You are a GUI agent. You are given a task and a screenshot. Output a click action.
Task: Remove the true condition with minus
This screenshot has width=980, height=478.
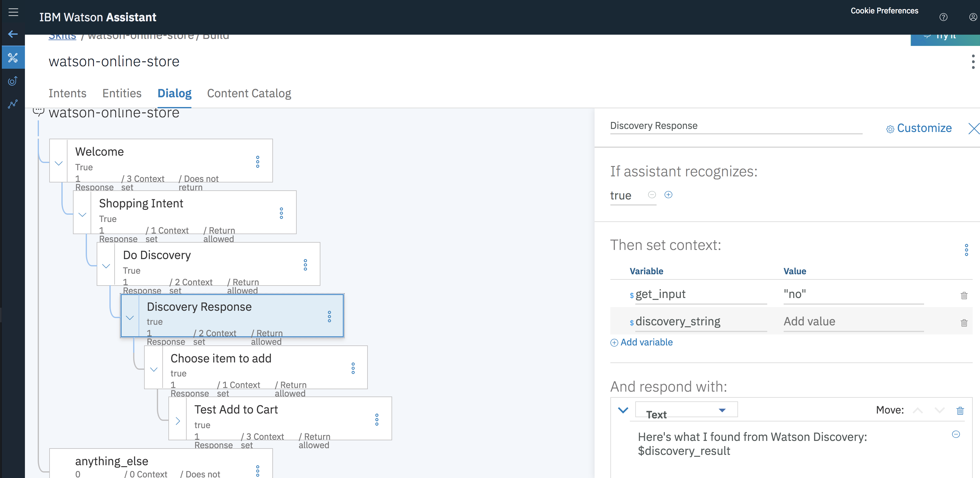point(652,195)
